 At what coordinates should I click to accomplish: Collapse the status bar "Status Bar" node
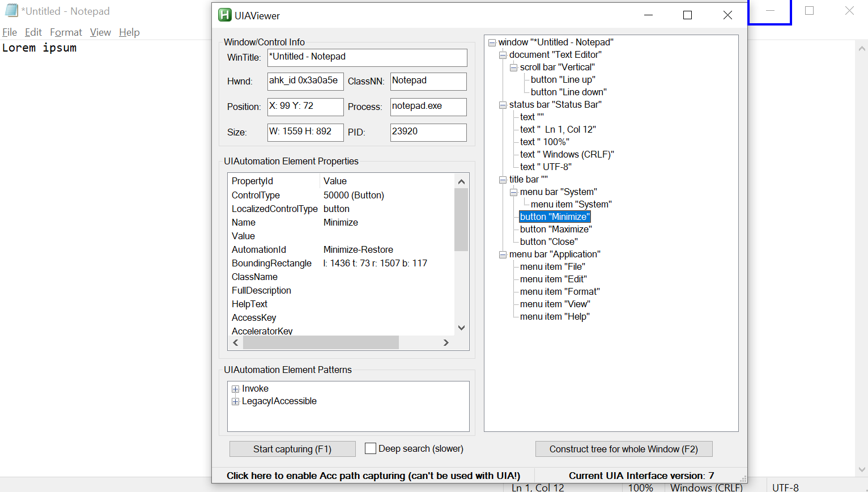[x=503, y=105]
